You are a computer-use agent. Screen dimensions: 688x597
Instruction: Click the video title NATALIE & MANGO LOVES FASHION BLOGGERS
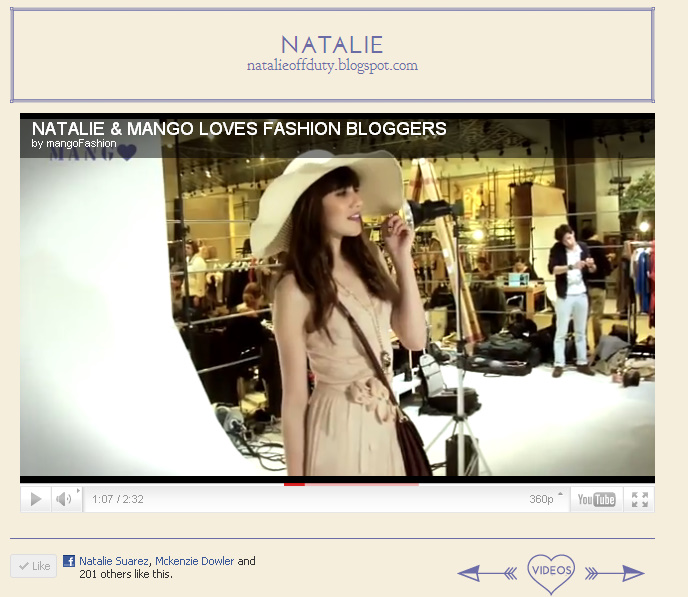(x=239, y=129)
